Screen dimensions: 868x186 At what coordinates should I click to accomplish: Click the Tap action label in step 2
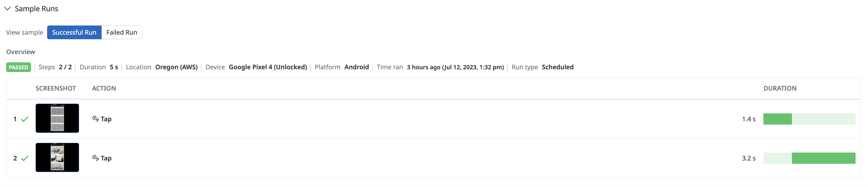click(x=106, y=158)
